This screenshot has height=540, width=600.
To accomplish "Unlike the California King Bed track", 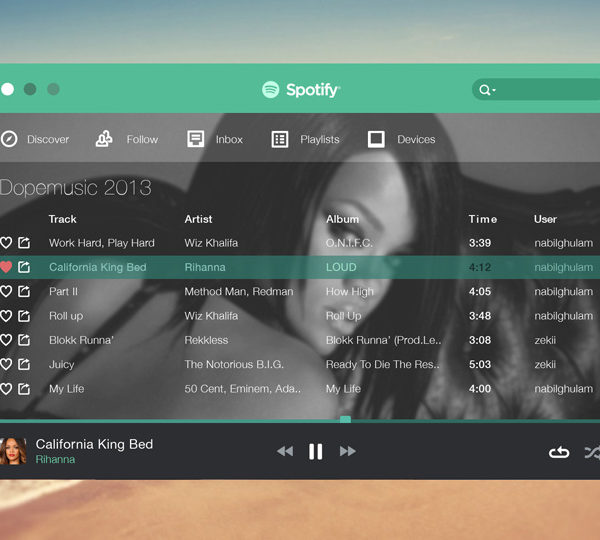I will point(6,267).
